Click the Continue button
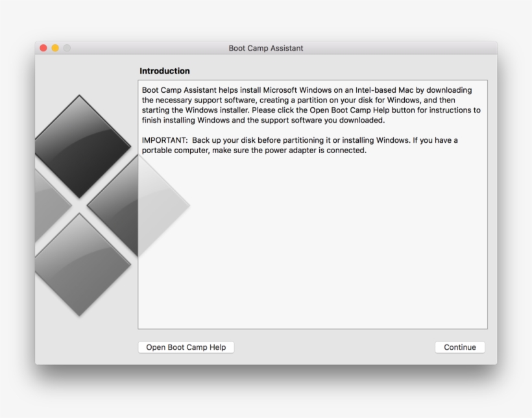The image size is (532, 418). (460, 347)
